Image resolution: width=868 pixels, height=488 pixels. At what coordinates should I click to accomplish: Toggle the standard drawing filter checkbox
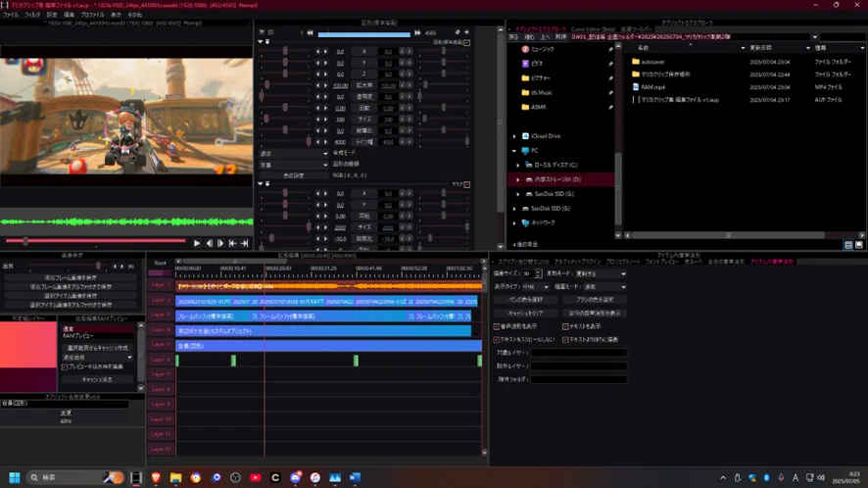click(466, 43)
